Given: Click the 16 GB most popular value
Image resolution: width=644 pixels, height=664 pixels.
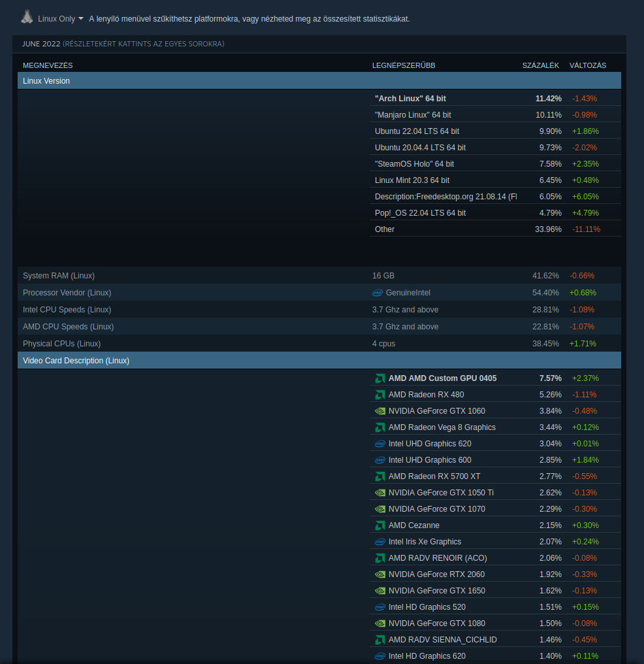Looking at the screenshot, I should (383, 276).
